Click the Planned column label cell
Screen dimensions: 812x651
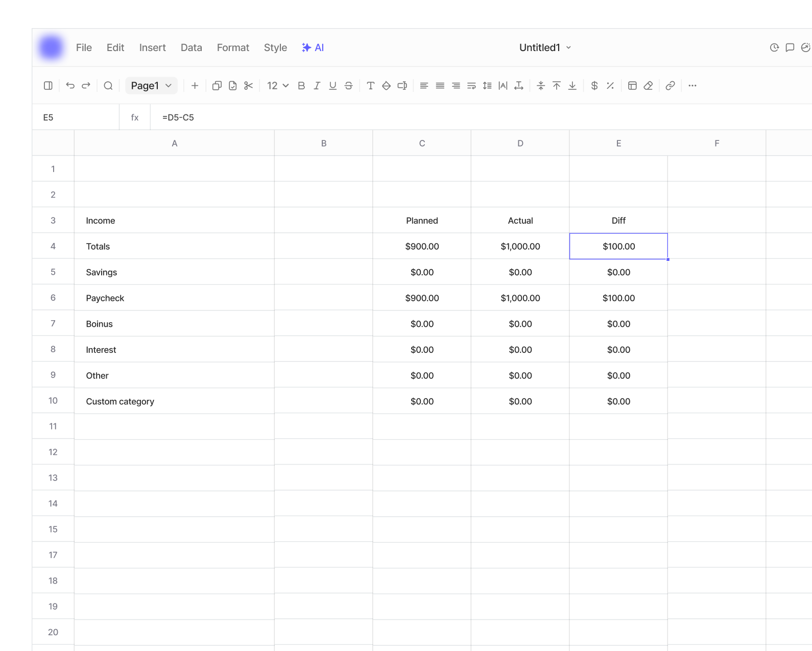coord(422,221)
